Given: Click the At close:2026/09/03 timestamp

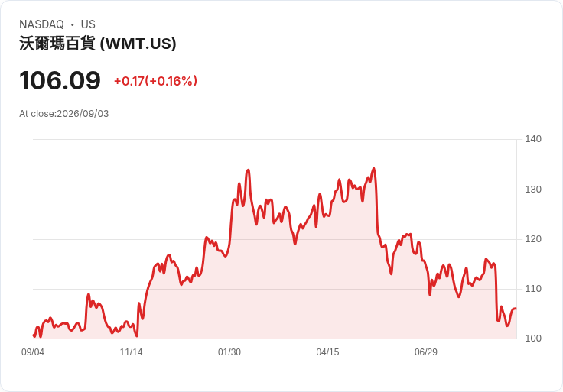Looking at the screenshot, I should (x=64, y=114).
